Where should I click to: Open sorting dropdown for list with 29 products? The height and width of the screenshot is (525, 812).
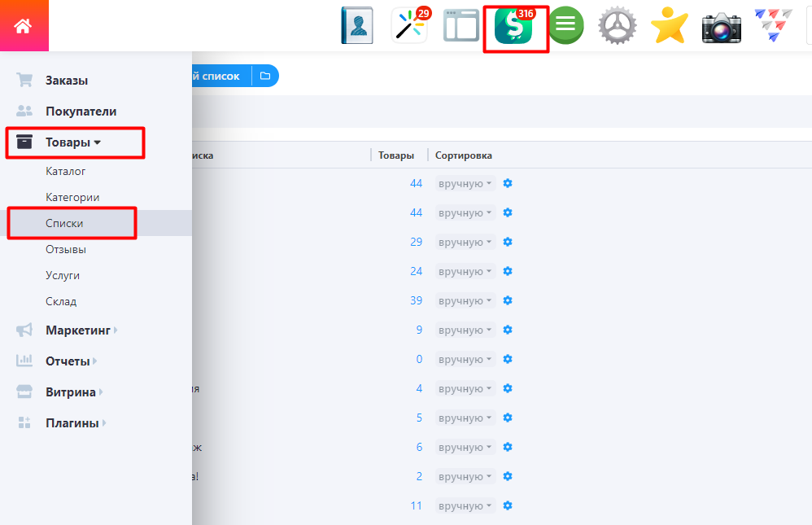[x=465, y=243]
